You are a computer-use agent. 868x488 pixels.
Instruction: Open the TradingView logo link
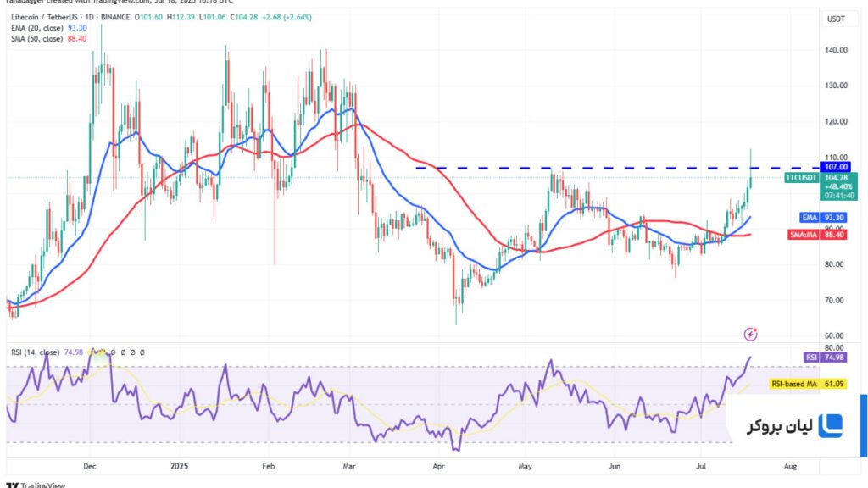point(36,485)
